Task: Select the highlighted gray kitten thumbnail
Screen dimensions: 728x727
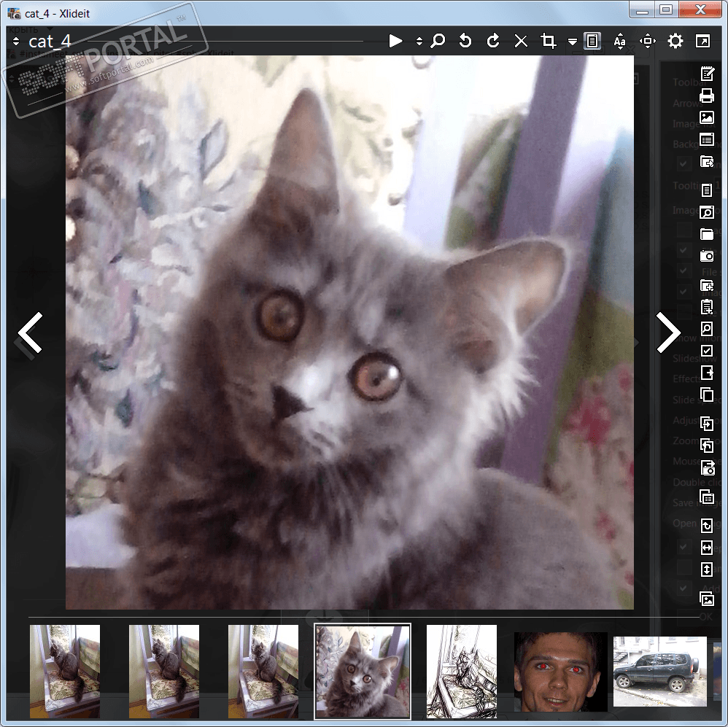Action: [363, 672]
